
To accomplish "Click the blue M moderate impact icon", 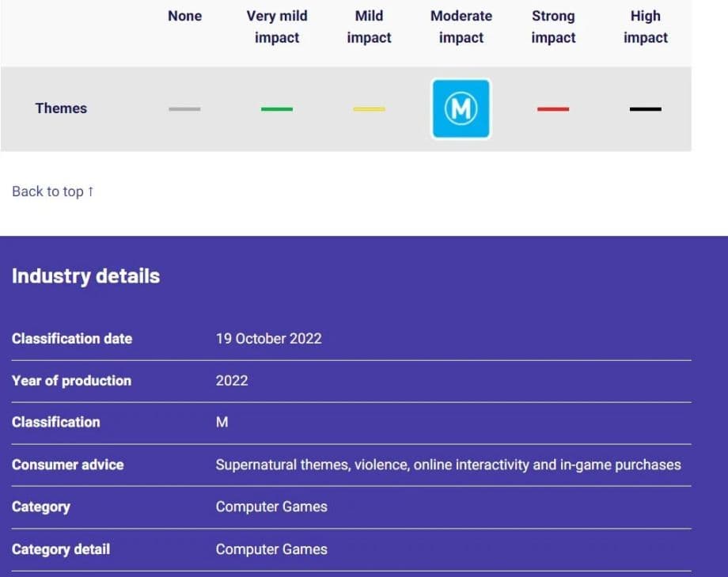I will 461,109.
